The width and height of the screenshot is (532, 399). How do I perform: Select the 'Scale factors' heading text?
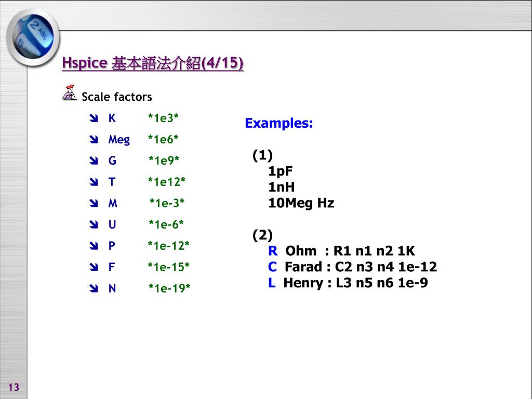[117, 97]
